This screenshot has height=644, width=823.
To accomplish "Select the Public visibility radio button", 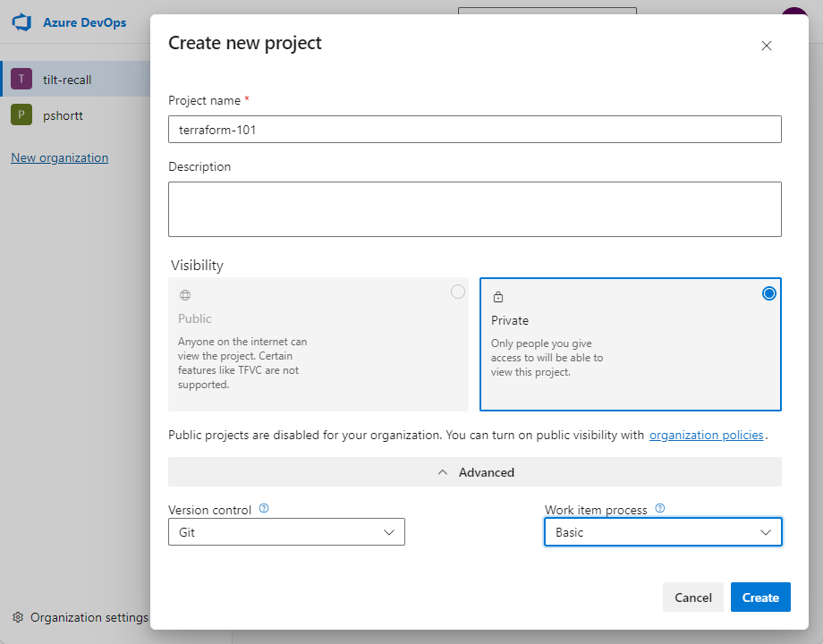I will point(457,292).
